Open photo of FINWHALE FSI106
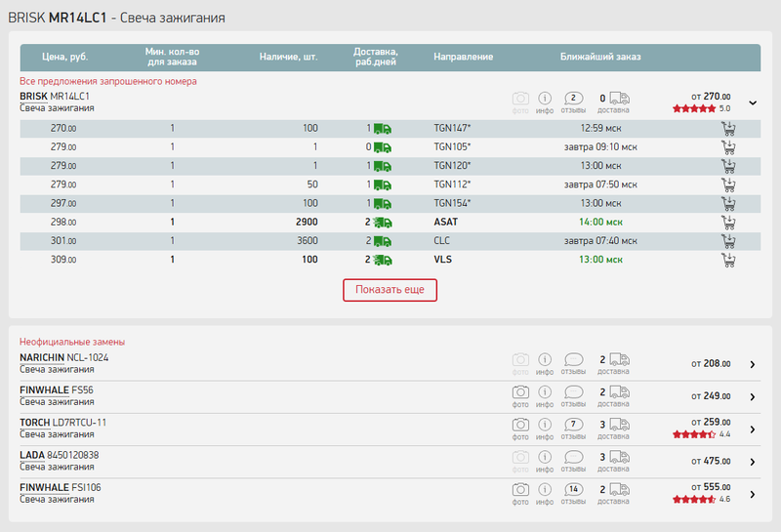This screenshot has height=532, width=781. click(520, 490)
